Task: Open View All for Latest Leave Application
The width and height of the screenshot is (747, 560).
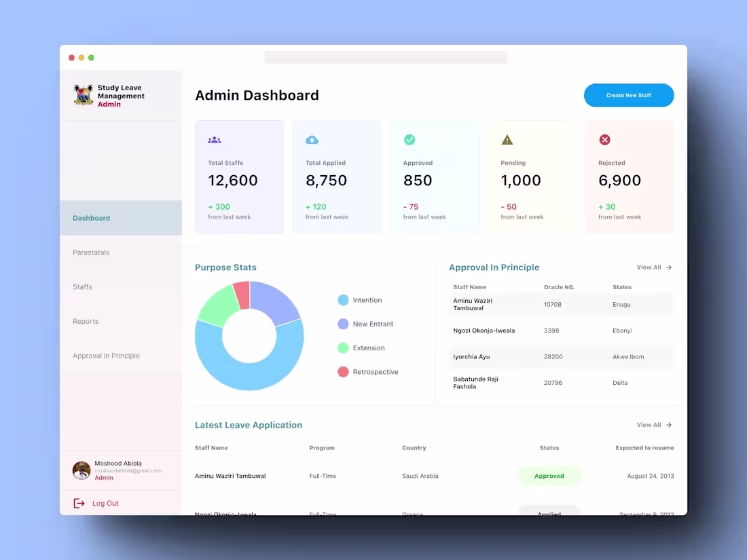Action: pos(650,424)
